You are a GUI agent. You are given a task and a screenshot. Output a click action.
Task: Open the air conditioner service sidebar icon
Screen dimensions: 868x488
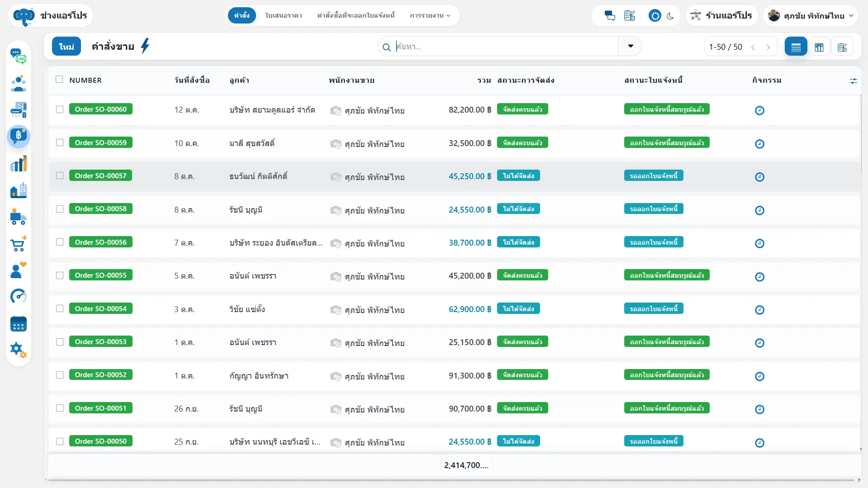point(19,110)
